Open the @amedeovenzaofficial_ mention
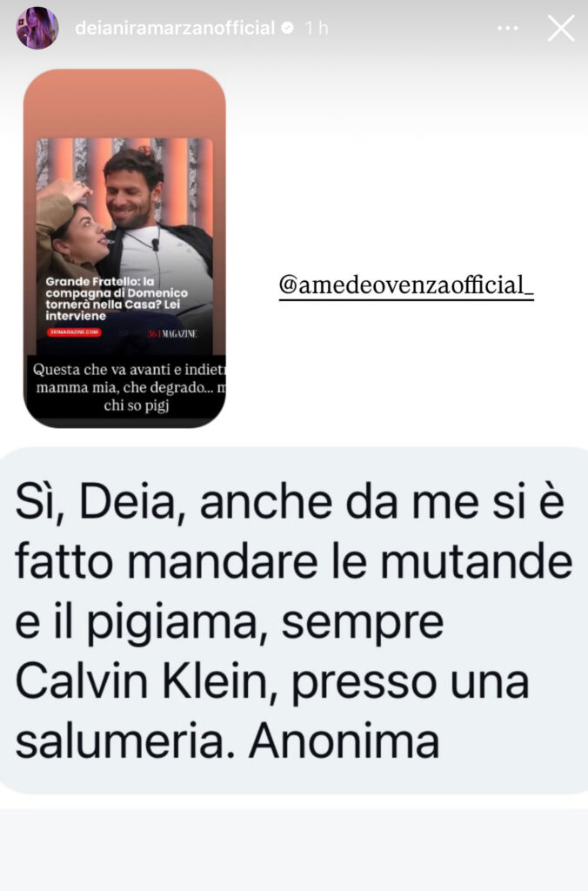The width and height of the screenshot is (588, 891). click(x=406, y=285)
